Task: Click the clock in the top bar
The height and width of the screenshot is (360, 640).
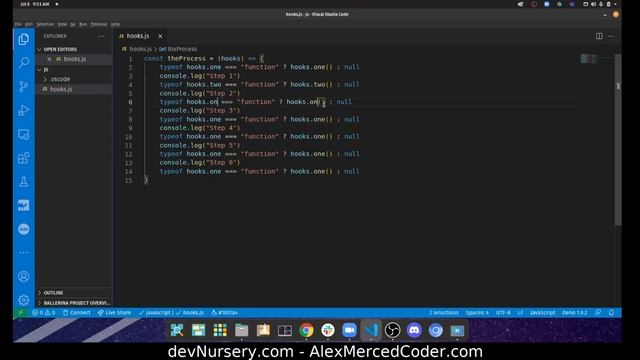Action: click(x=35, y=4)
